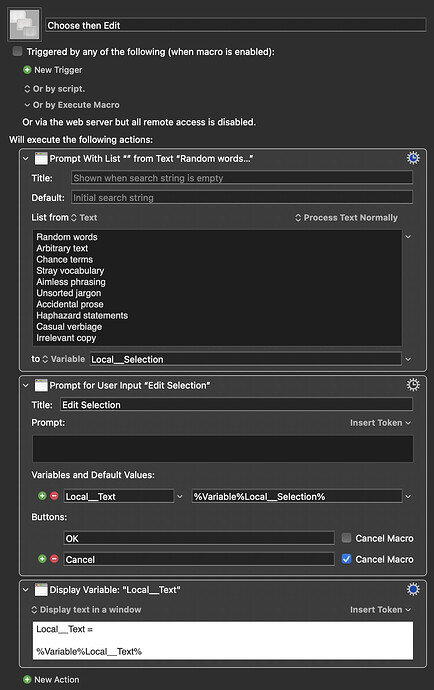Open the gear menu of Display Variable action

coord(413,589)
